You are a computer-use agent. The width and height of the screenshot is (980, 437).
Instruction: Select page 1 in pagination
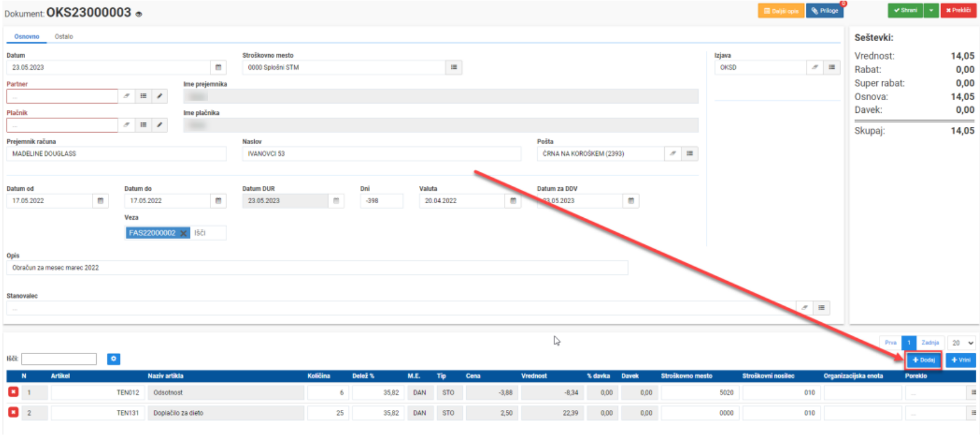pos(909,343)
